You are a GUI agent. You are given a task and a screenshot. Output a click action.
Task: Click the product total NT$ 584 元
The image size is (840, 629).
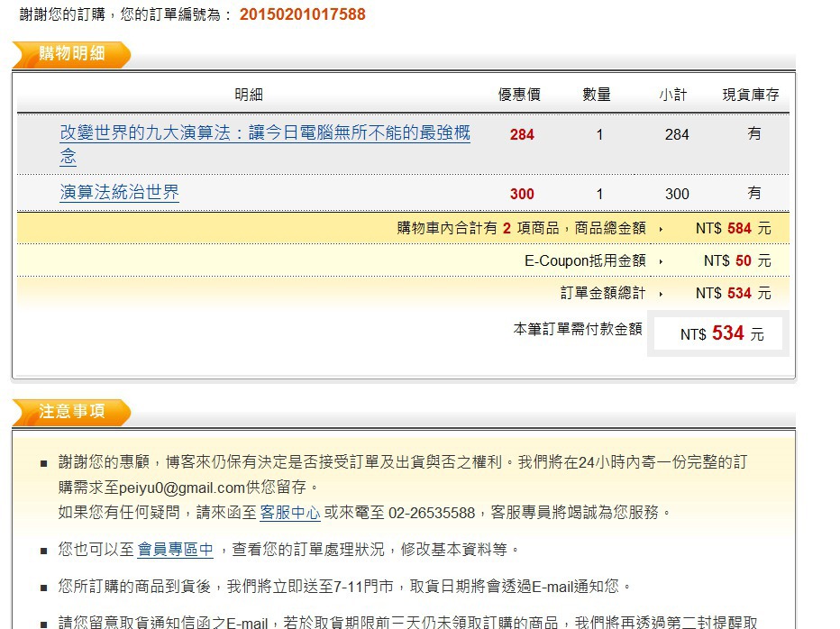pyautogui.click(x=734, y=229)
